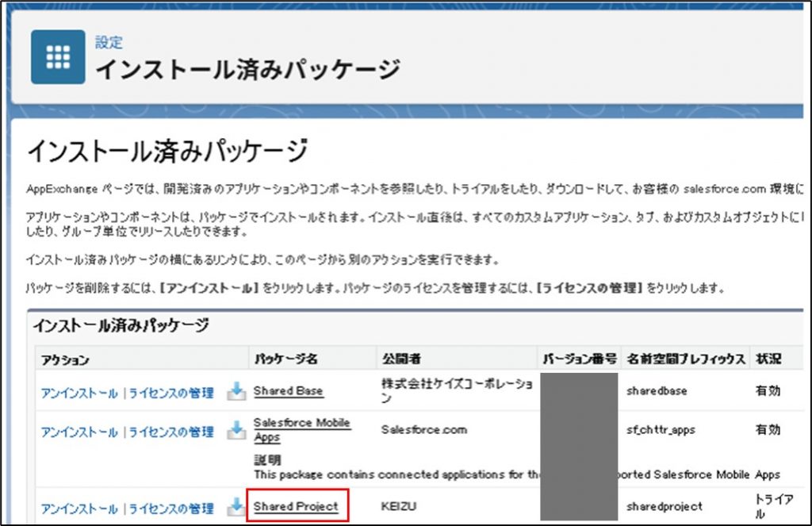Click アンインストール for Shared Base

(x=79, y=392)
